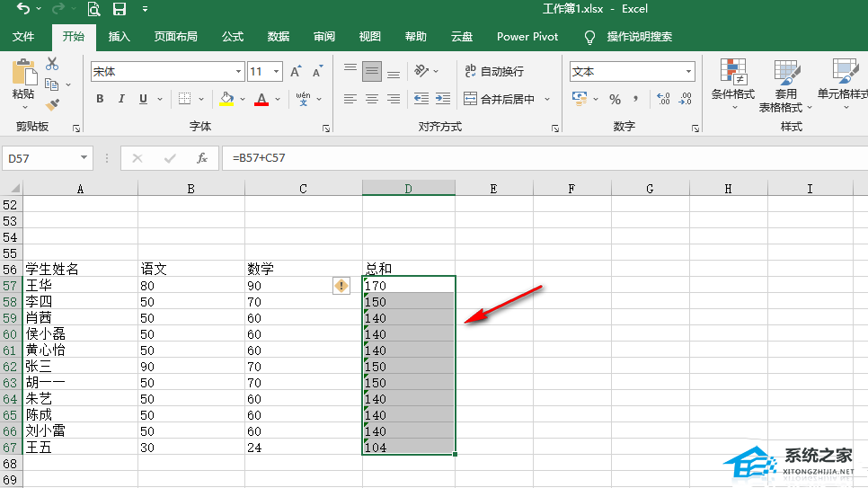Image resolution: width=868 pixels, height=488 pixels.
Task: Toggle bold formatting
Action: click(100, 99)
